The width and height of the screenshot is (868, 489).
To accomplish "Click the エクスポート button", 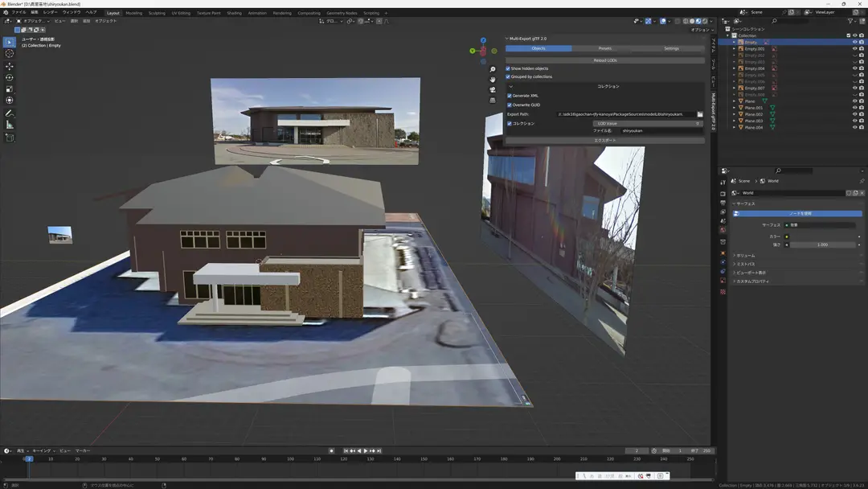I will (x=605, y=140).
